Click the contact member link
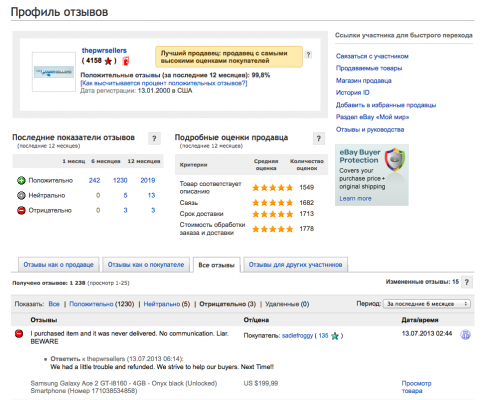Viewport: 484px width, 400px height. point(372,56)
